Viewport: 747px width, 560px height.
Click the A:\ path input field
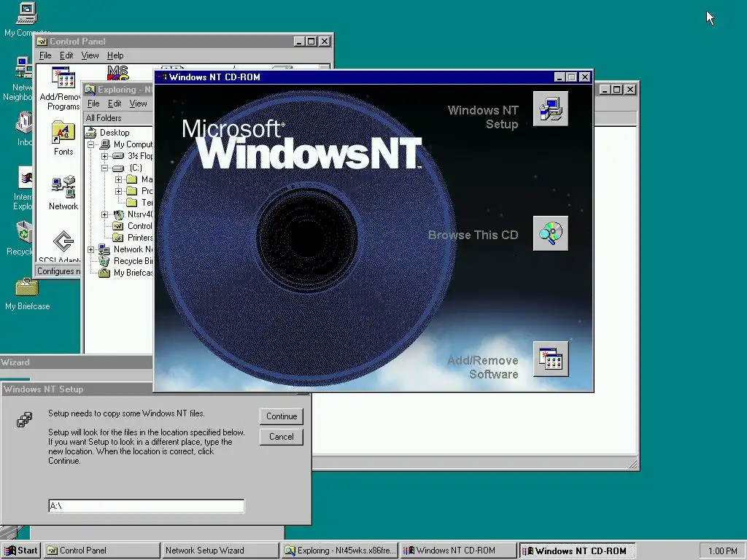click(x=146, y=506)
